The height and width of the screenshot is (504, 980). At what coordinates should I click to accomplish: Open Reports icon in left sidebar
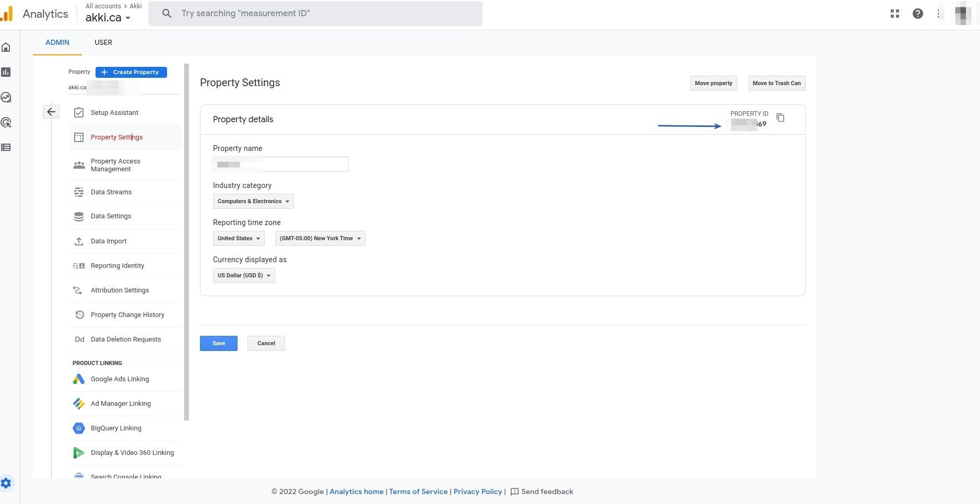[6, 72]
